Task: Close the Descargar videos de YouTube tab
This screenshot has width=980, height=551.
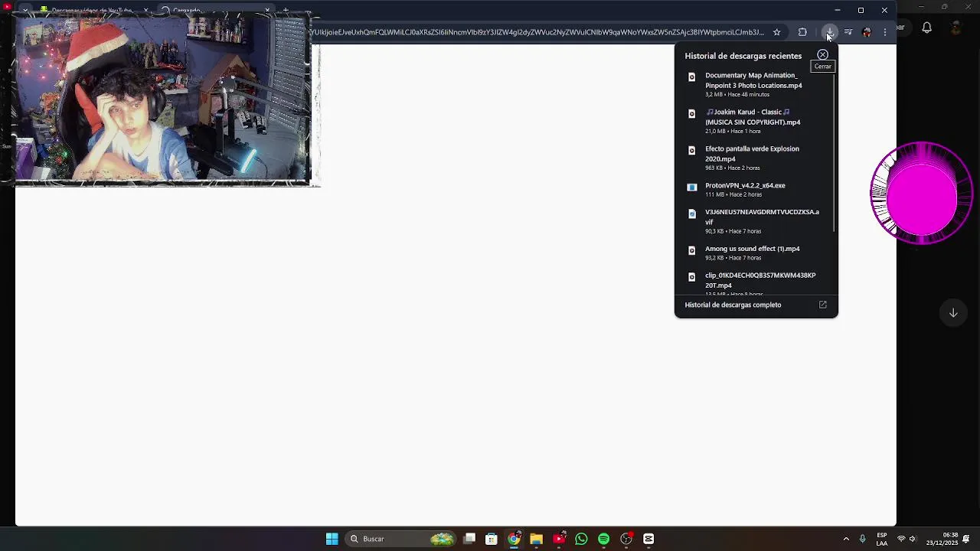Action: click(x=145, y=10)
